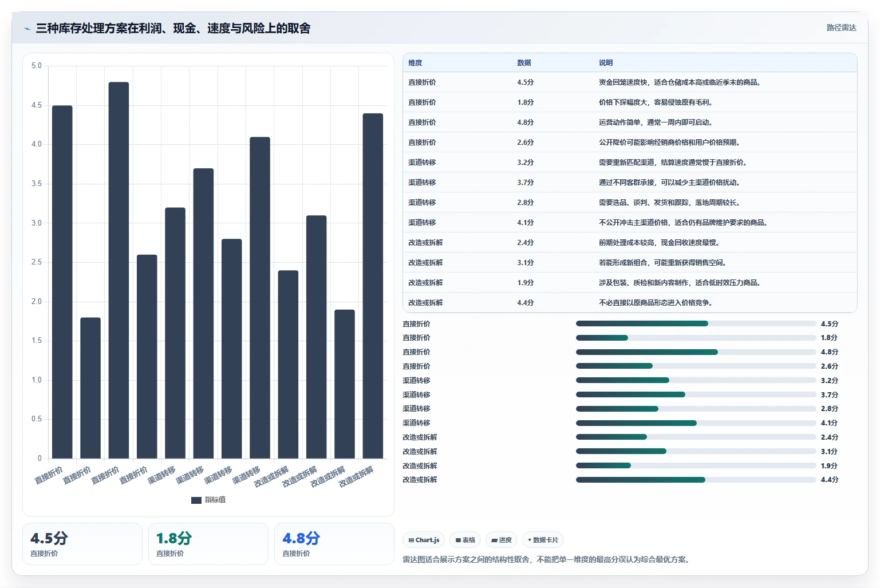This screenshot has width=880, height=588.
Task: Click the 1.8分 progress bar
Action: 696,338
